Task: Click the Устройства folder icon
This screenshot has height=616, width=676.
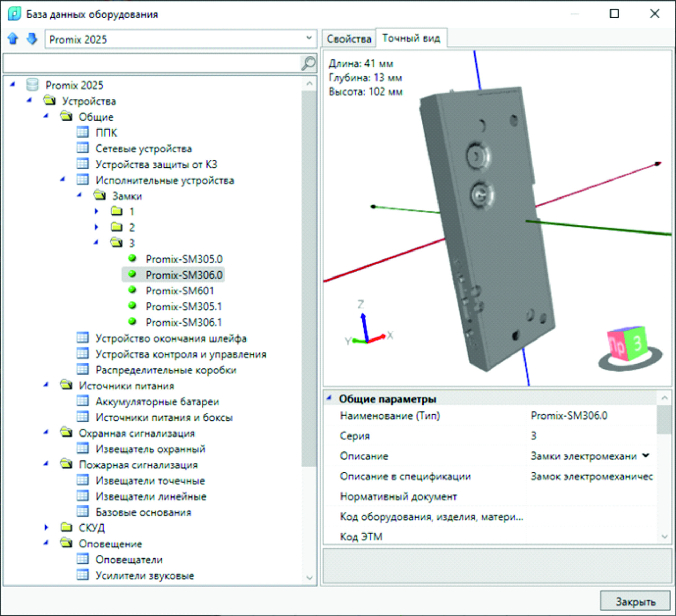Action: (50, 101)
